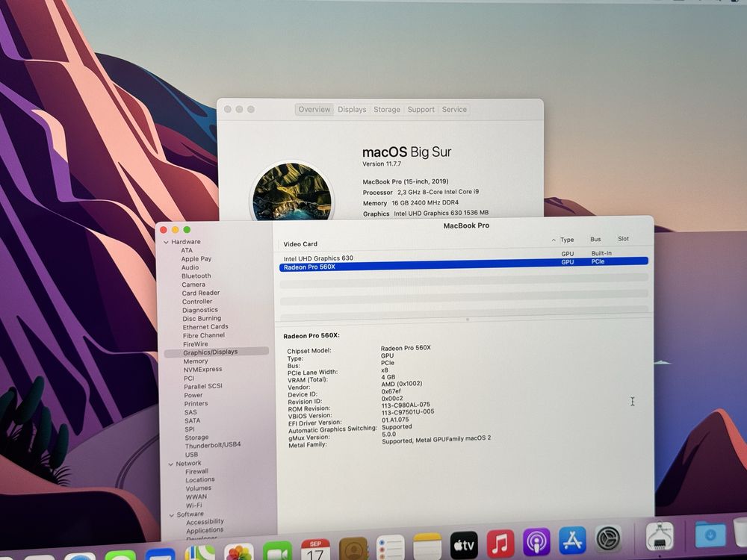Launch Notes from the Dock
This screenshot has height=560, width=747.
click(427, 547)
